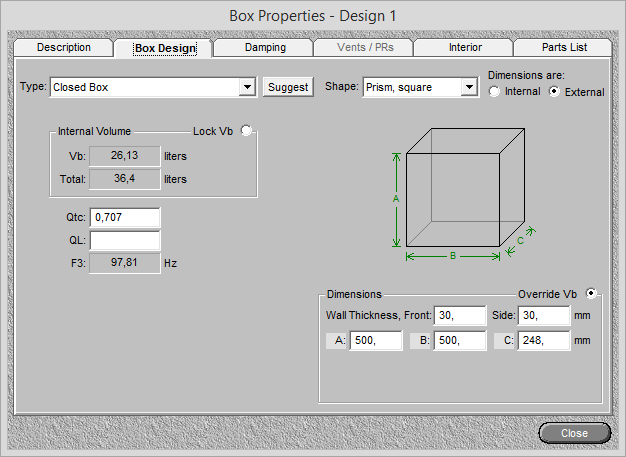
Task: Expand the Shape dropdown arrow
Action: coord(469,87)
